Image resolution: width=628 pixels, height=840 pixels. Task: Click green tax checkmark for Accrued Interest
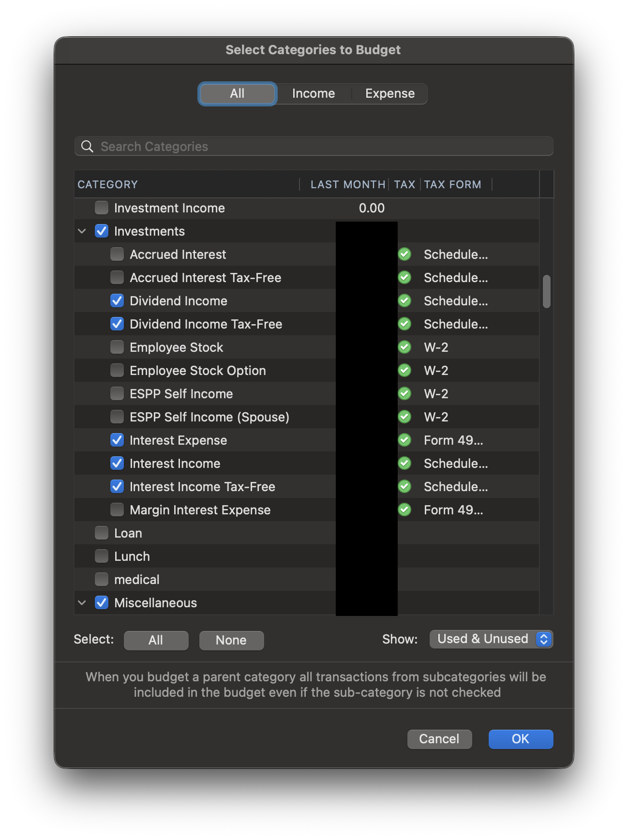404,255
